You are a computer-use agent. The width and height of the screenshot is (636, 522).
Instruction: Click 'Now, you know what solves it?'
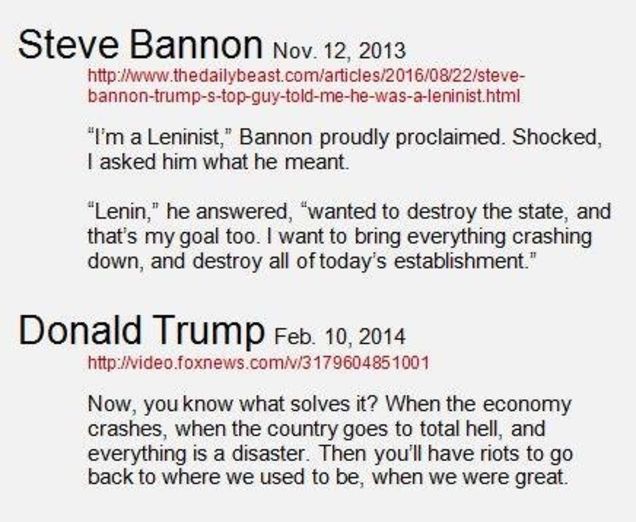pos(233,404)
